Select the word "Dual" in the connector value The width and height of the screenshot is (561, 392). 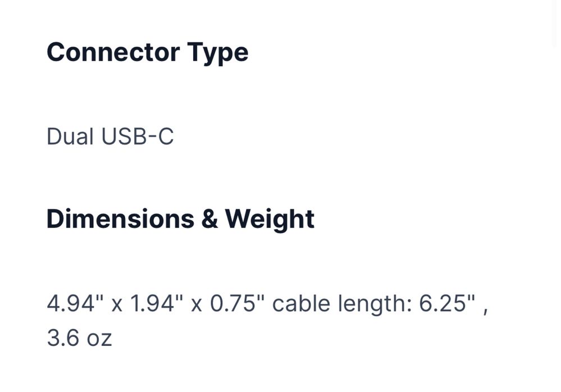(70, 136)
